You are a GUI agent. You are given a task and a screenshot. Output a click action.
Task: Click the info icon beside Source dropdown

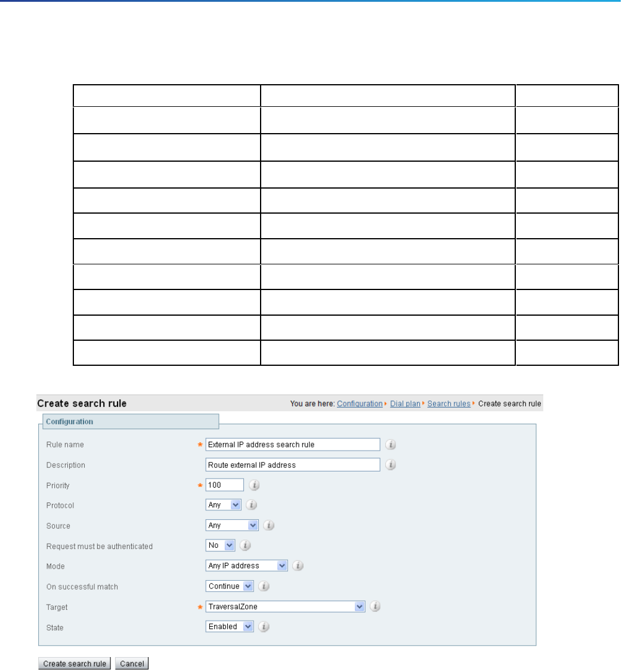tap(268, 525)
